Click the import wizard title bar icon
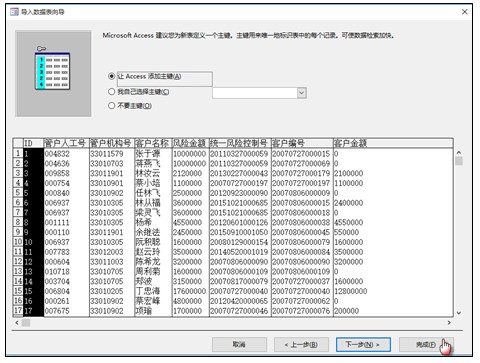480x363 pixels. tap(14, 12)
